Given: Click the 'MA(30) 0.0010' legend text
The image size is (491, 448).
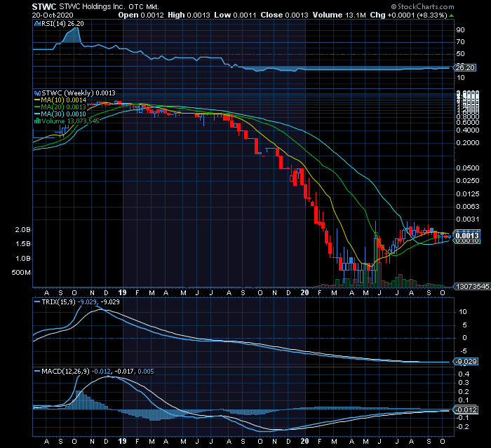Looking at the screenshot, I should (x=64, y=114).
